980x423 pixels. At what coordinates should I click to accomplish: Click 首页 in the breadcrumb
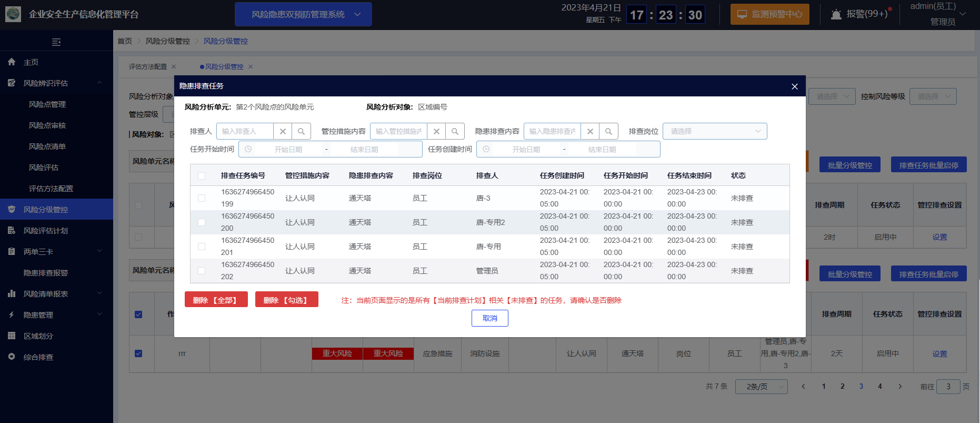click(x=125, y=41)
